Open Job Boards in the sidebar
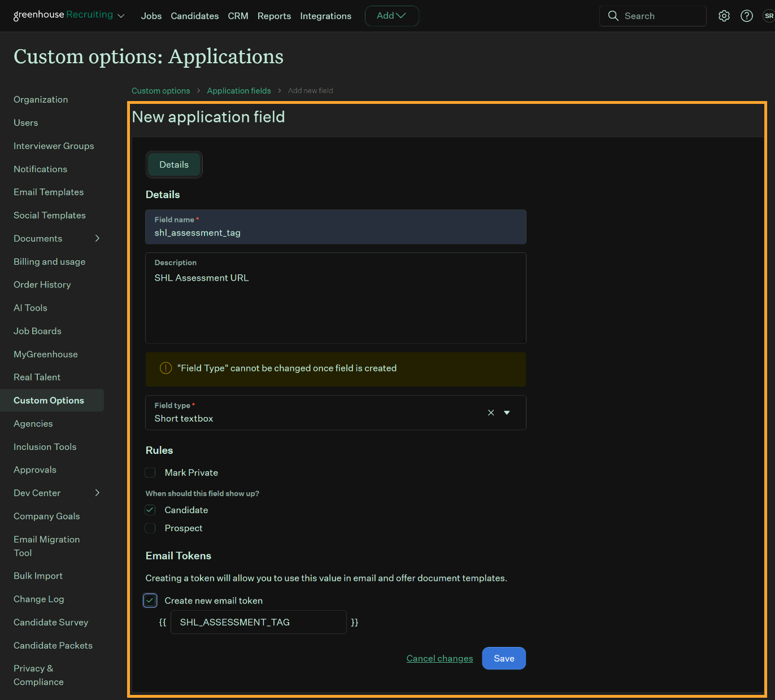 coord(37,331)
